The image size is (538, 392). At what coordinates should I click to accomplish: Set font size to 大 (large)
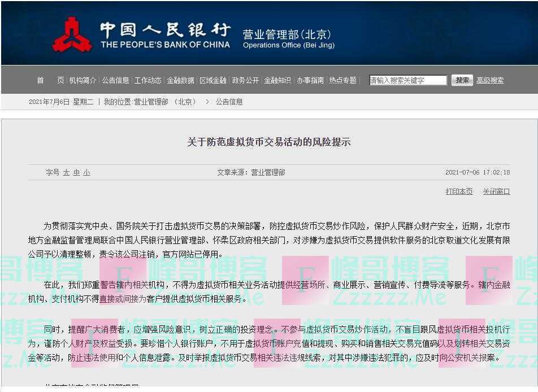click(66, 173)
